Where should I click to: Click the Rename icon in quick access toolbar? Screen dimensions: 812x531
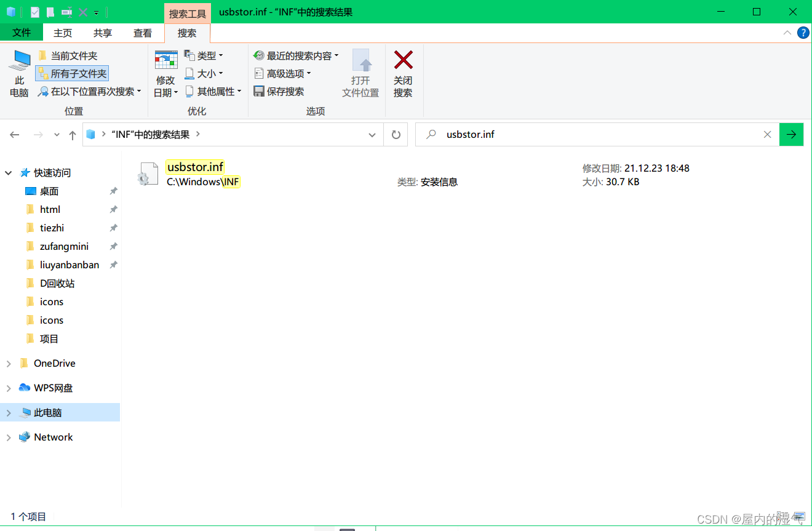pyautogui.click(x=67, y=12)
